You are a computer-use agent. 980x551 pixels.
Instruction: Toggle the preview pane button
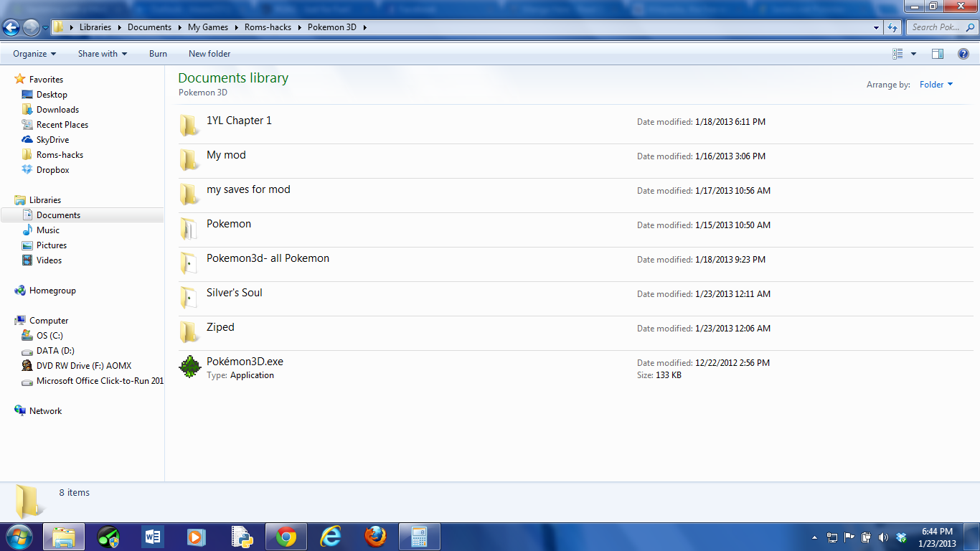point(937,54)
